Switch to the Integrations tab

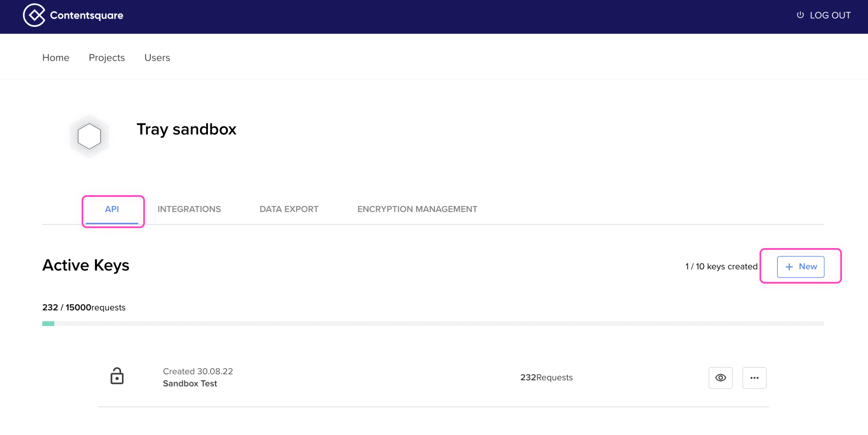pos(189,209)
